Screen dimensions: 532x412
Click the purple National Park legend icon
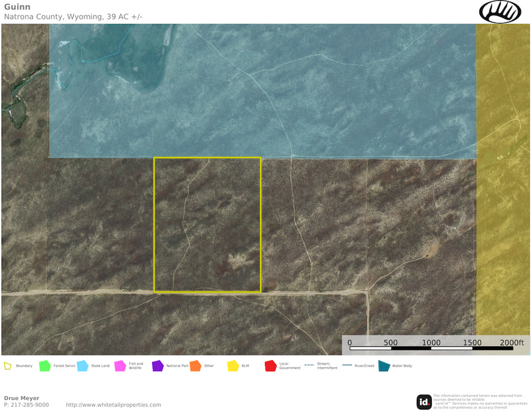(x=157, y=366)
